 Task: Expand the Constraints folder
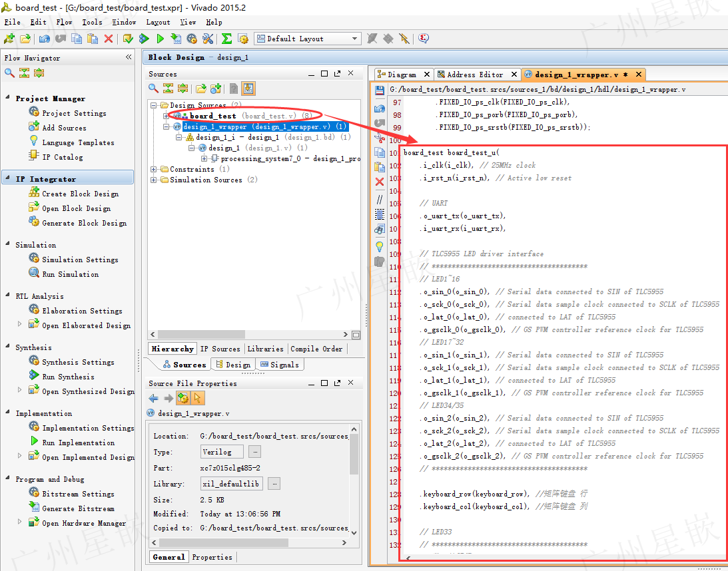pos(153,169)
